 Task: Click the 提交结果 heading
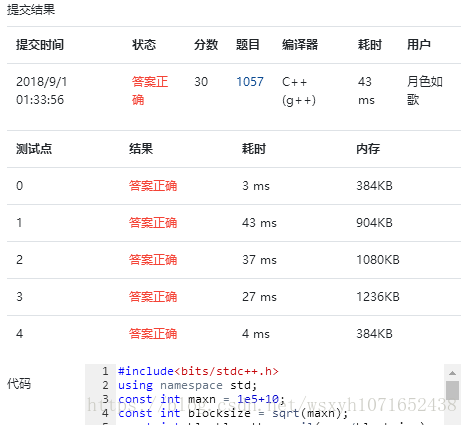[31, 9]
